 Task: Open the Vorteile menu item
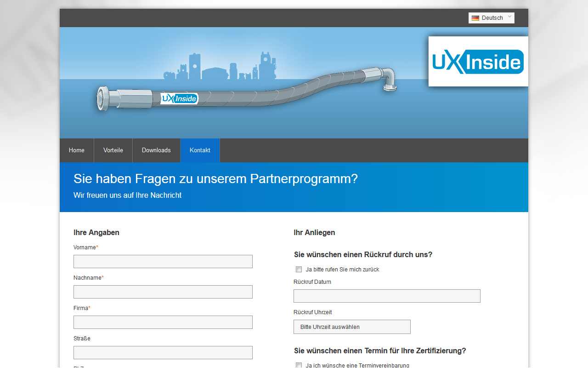(113, 150)
